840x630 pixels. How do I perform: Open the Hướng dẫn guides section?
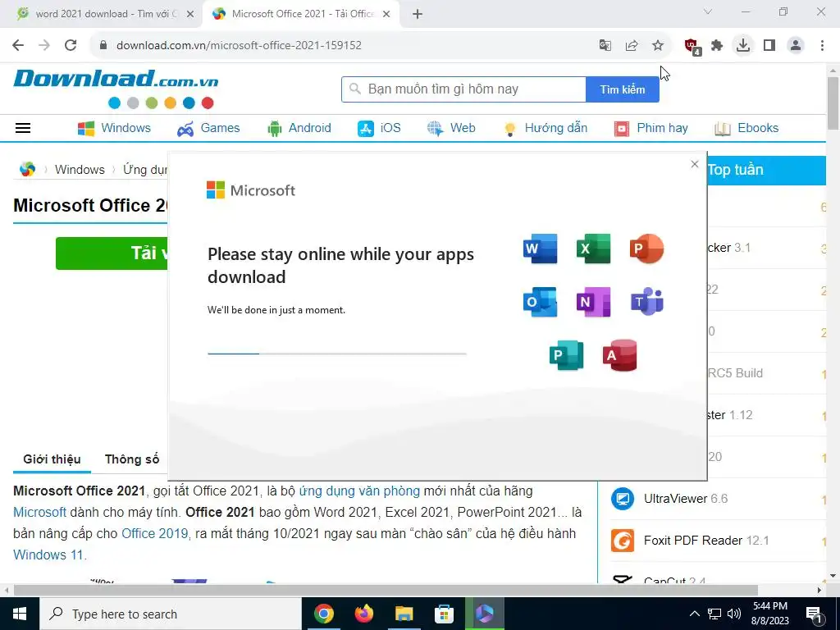(x=545, y=128)
